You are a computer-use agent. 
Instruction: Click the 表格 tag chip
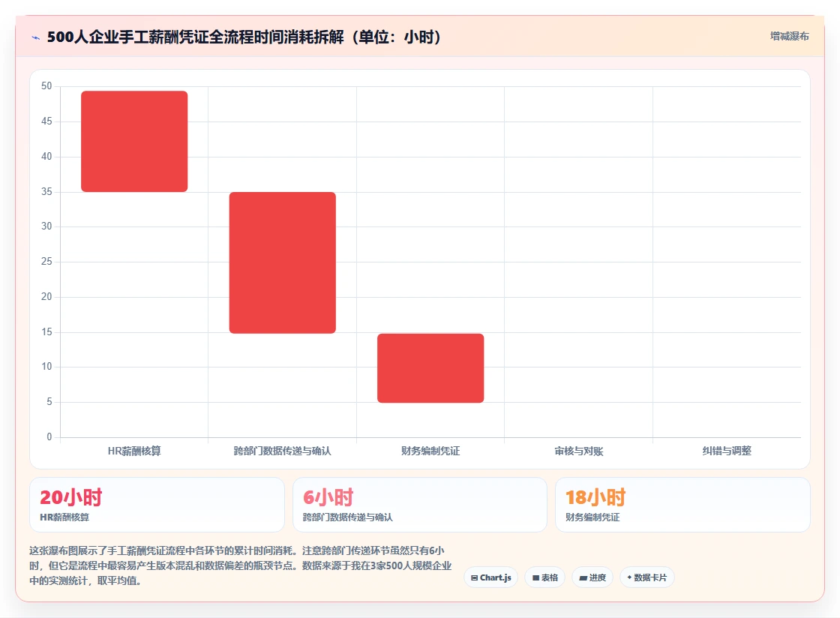pyautogui.click(x=544, y=577)
